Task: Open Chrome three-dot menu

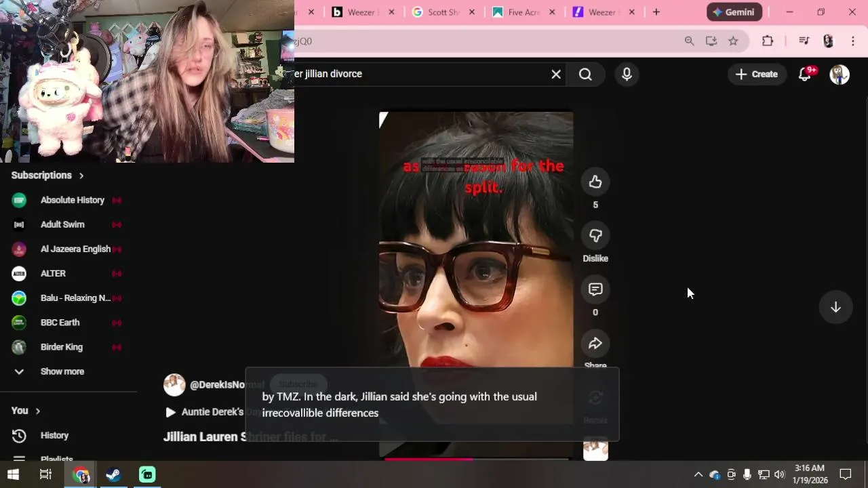Action: click(x=853, y=41)
